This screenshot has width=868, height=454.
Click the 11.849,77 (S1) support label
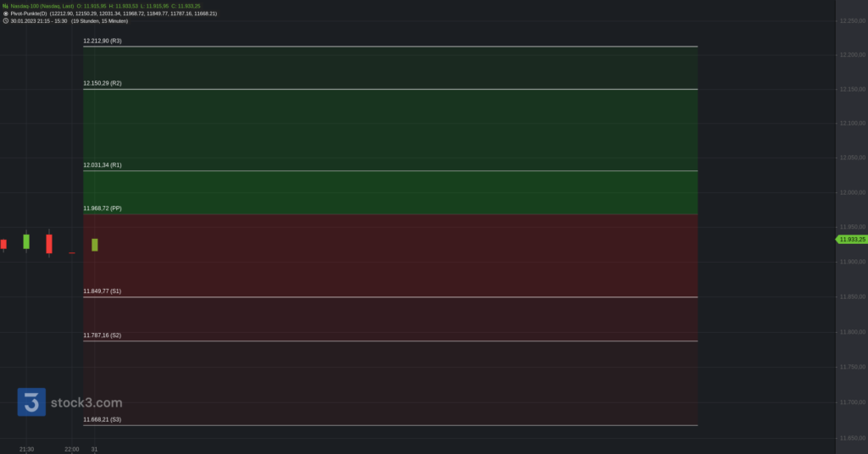(x=102, y=291)
